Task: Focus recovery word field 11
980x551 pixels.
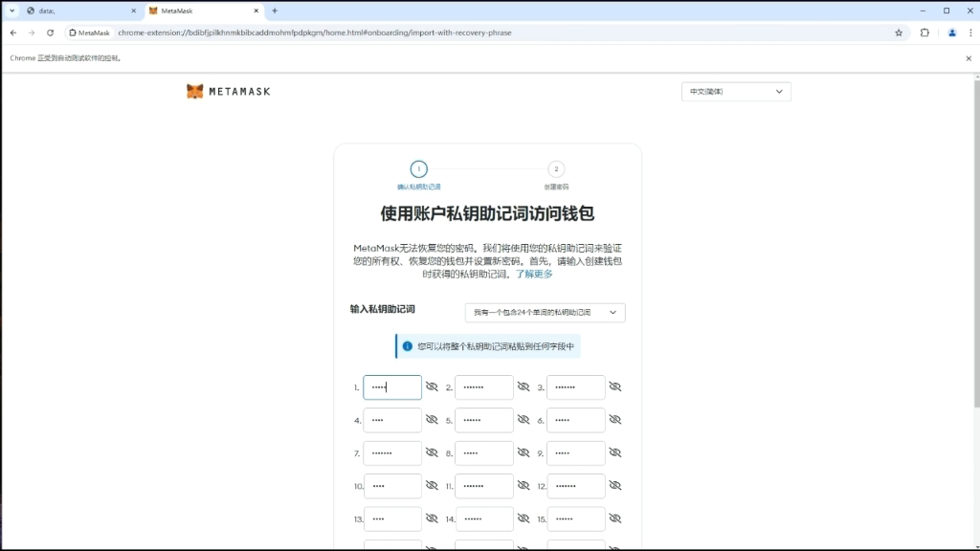Action: coord(483,486)
